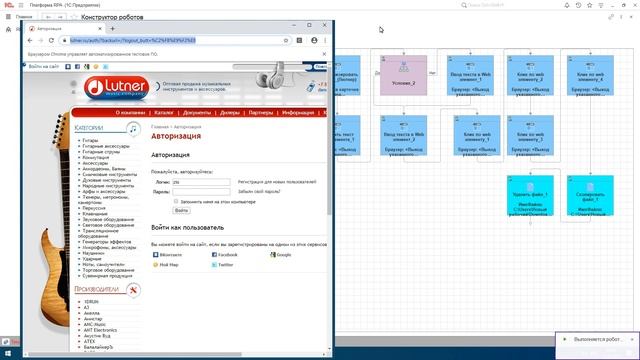Click the Twitter icon in top site bar
Image resolution: width=640 pixels, height=360 pixels.
click(x=105, y=67)
